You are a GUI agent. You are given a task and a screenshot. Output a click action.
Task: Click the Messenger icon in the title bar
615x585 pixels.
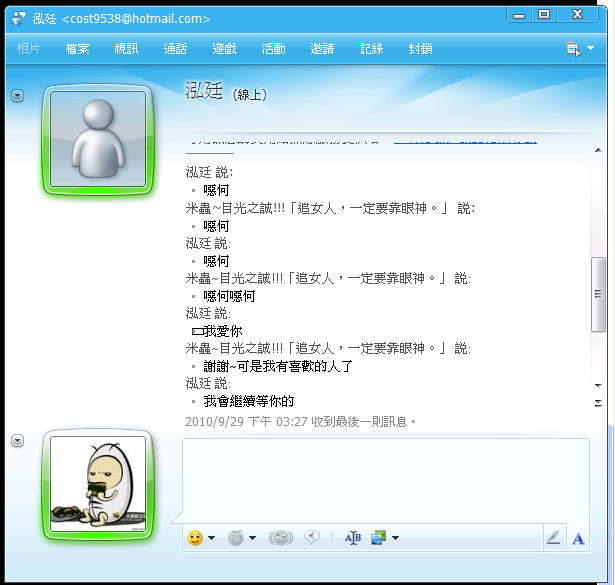[18, 18]
